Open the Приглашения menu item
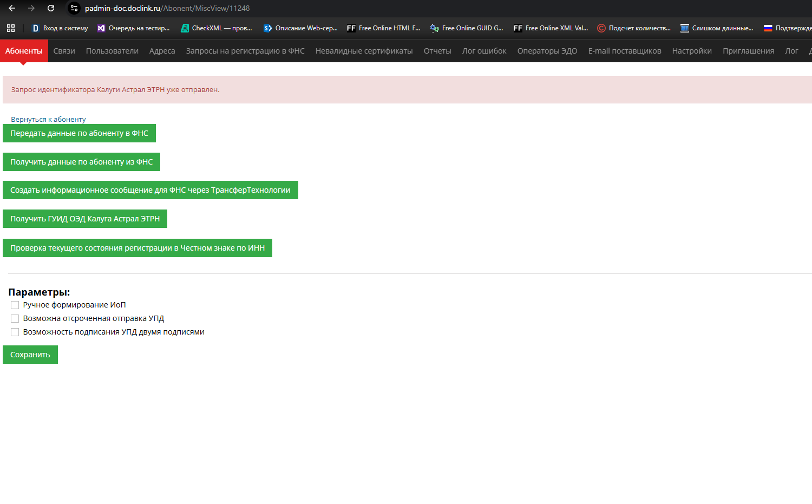Image resolution: width=812 pixels, height=504 pixels. pos(749,51)
